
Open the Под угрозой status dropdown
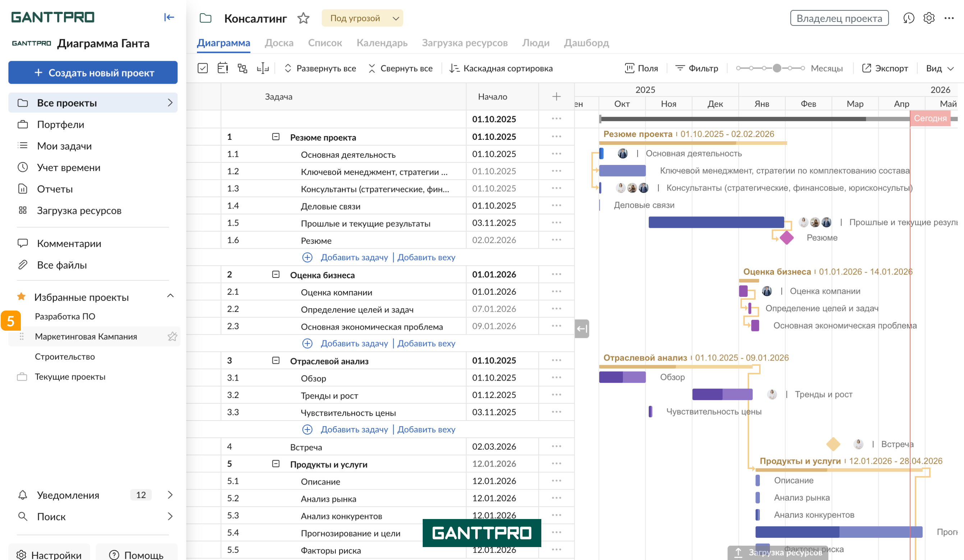(362, 18)
